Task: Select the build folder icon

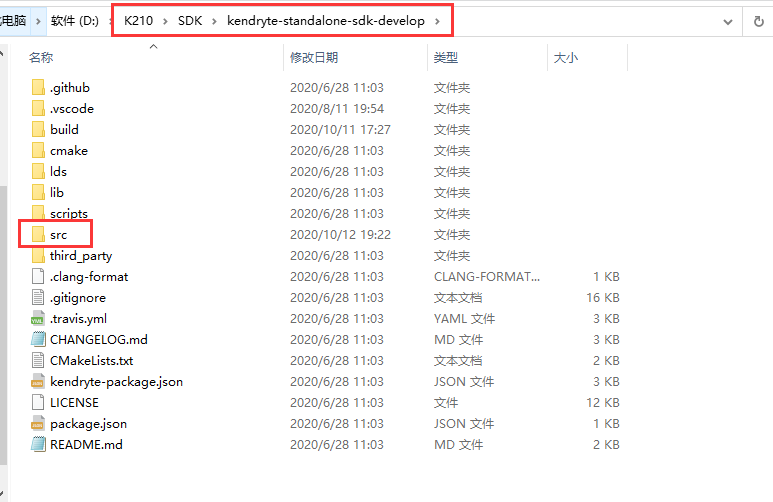Action: click(38, 129)
